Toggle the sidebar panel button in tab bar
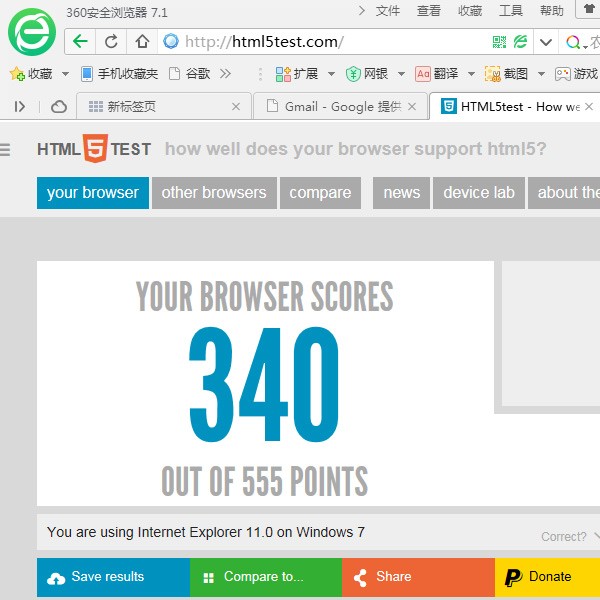This screenshot has width=600, height=600. [20, 107]
